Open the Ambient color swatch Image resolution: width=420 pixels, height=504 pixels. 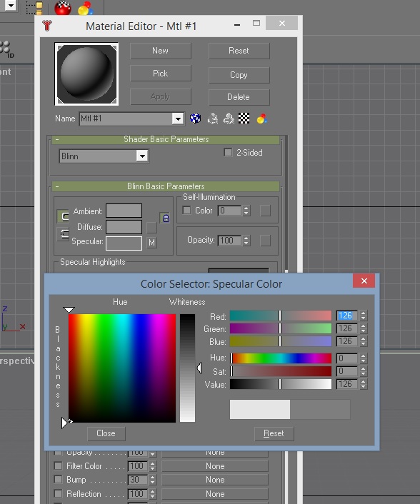[x=124, y=211]
